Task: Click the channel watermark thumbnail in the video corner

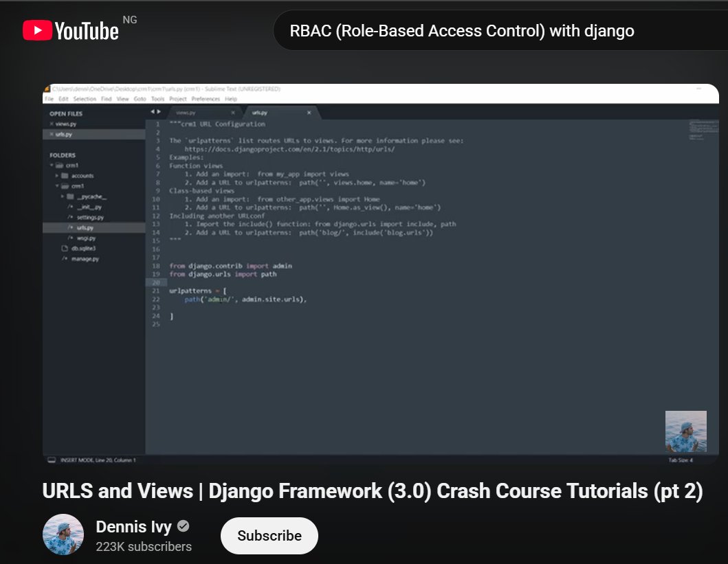Action: click(686, 431)
